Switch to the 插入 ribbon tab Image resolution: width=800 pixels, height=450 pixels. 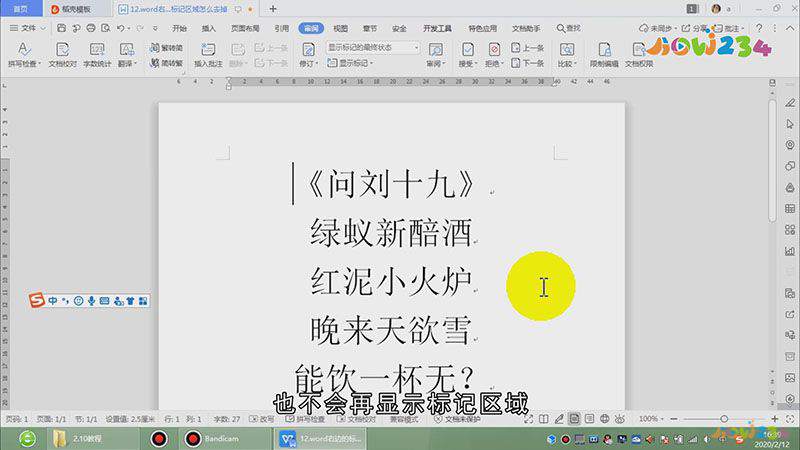coord(208,28)
